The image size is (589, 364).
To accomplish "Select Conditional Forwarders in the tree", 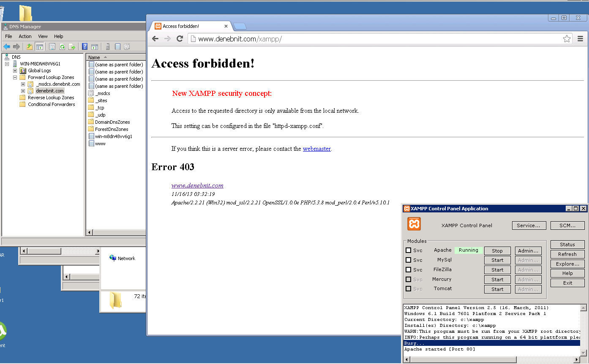I will click(x=51, y=104).
